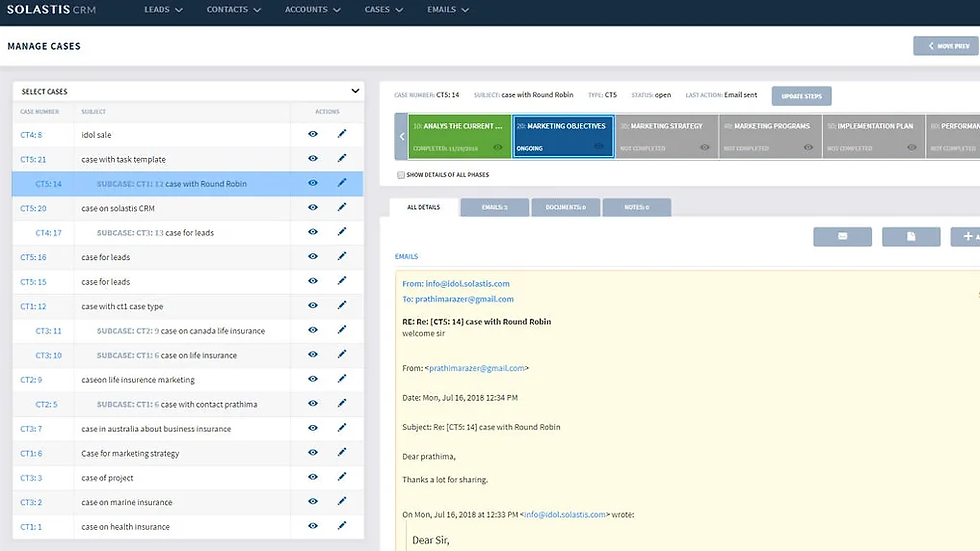Open the Contacts dropdown menu

pos(234,9)
